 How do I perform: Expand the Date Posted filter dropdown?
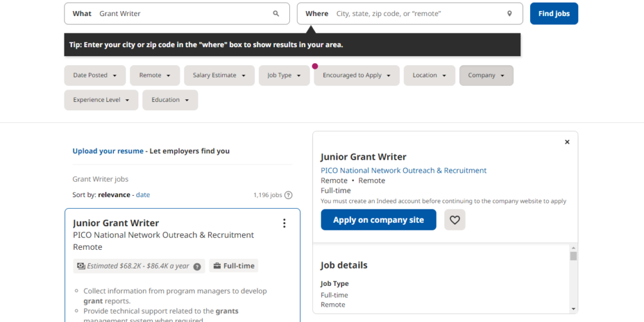[95, 75]
